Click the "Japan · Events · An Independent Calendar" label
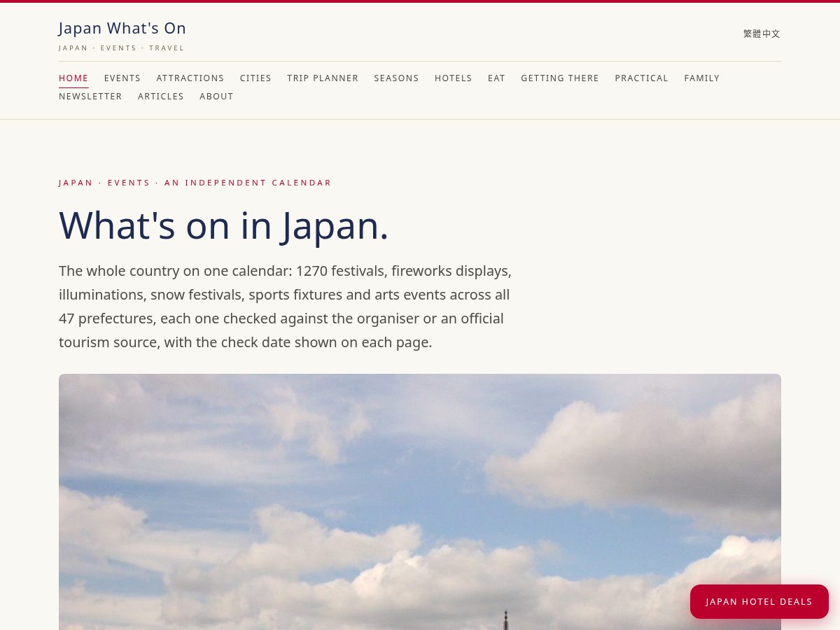 195,183
